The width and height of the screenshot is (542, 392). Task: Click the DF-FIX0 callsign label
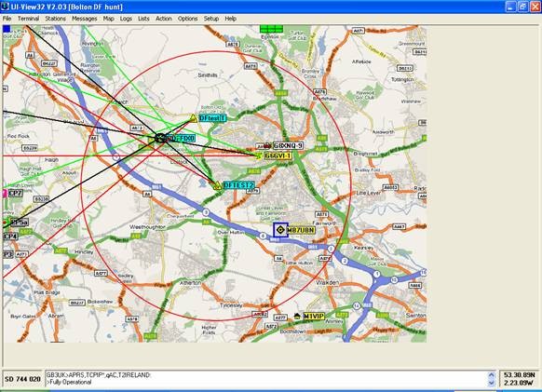pos(181,139)
